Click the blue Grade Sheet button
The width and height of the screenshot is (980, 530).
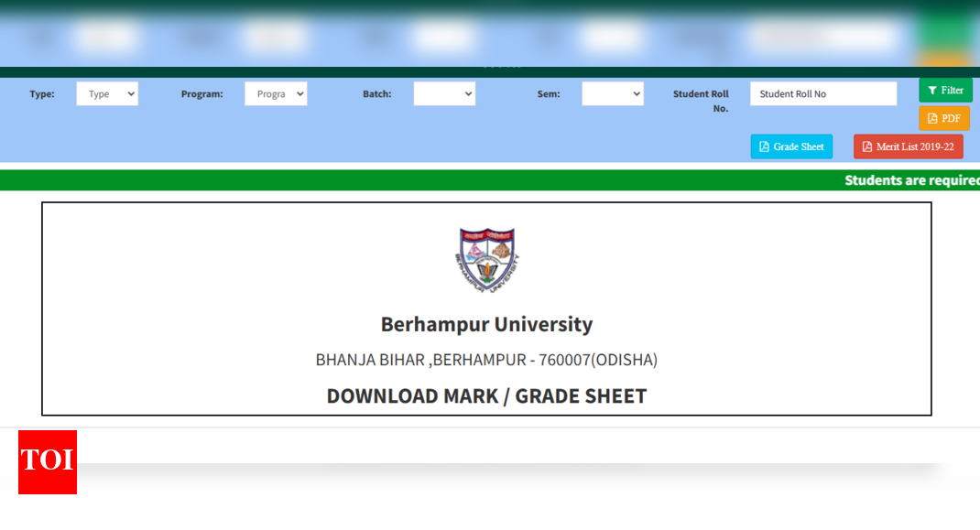pyautogui.click(x=791, y=146)
